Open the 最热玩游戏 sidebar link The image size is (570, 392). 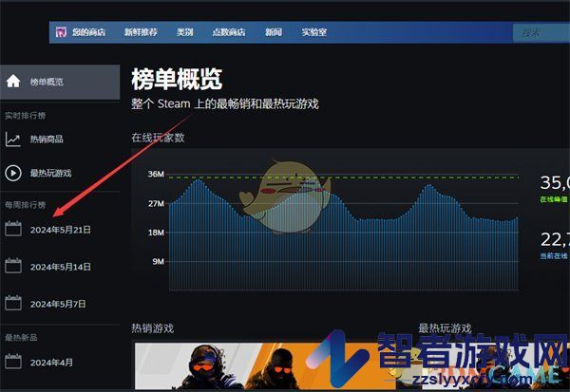point(50,173)
